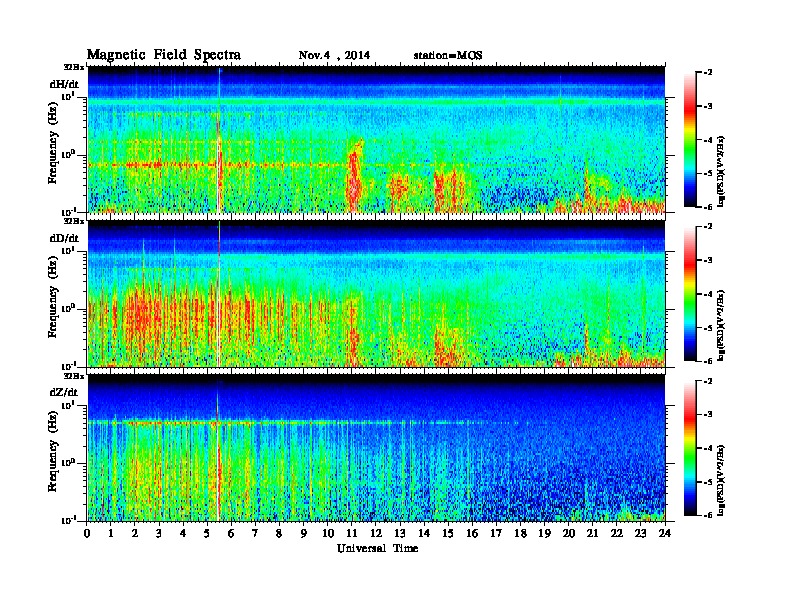Click the log PSD label beside dH/dt color bar
792x612 pixels.
click(x=721, y=171)
